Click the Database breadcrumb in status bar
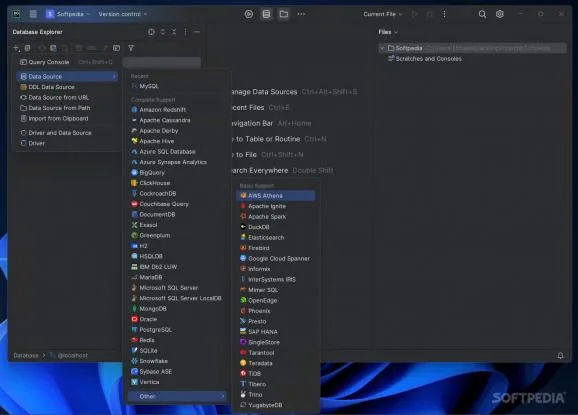The image size is (578, 415). (x=26, y=356)
